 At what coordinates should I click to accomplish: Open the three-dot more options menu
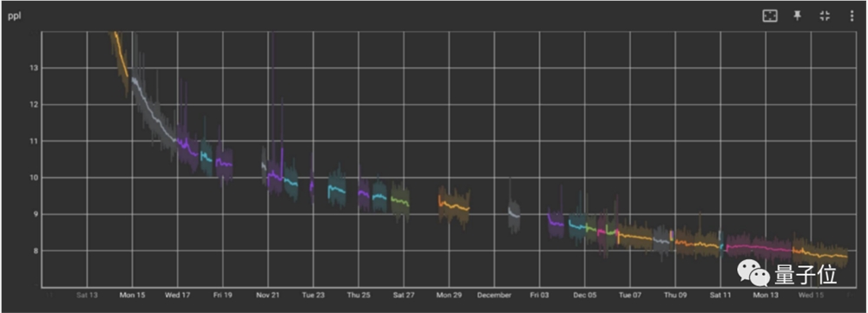tap(852, 16)
